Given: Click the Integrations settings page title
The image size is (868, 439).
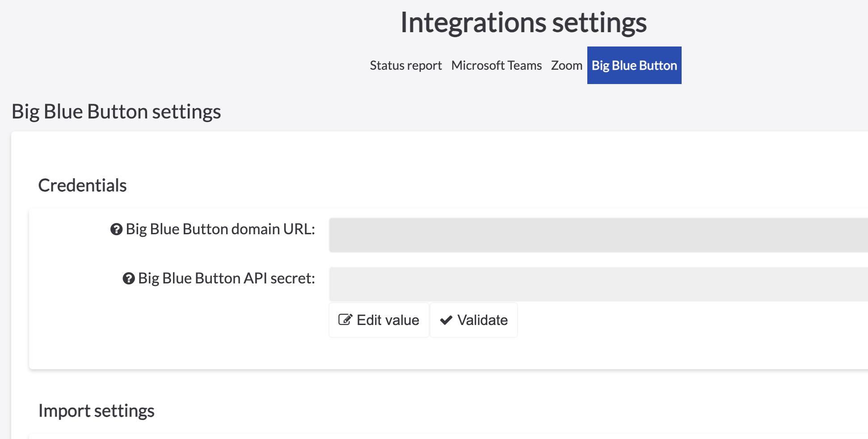Looking at the screenshot, I should pos(523,22).
